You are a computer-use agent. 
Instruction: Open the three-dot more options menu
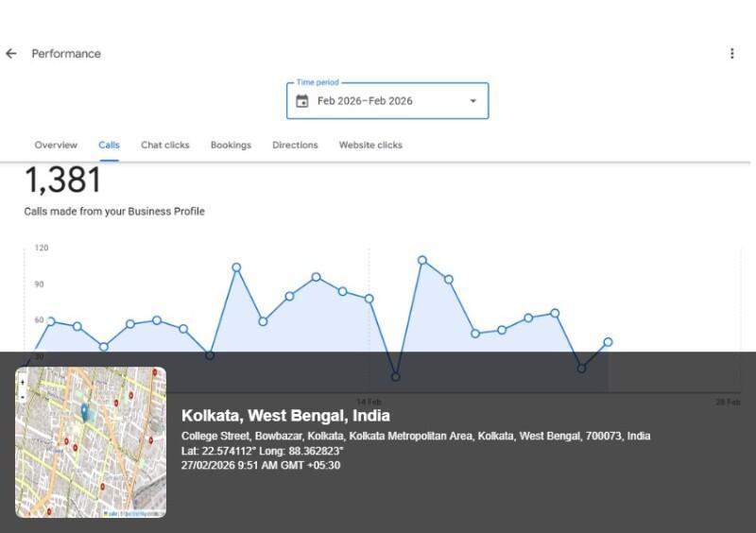point(731,54)
